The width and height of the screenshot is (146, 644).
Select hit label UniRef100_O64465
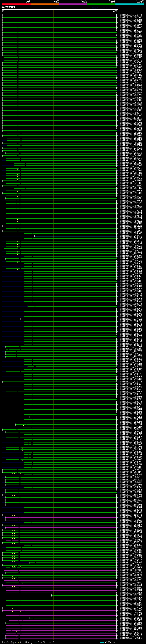pyautogui.click(x=131, y=70)
